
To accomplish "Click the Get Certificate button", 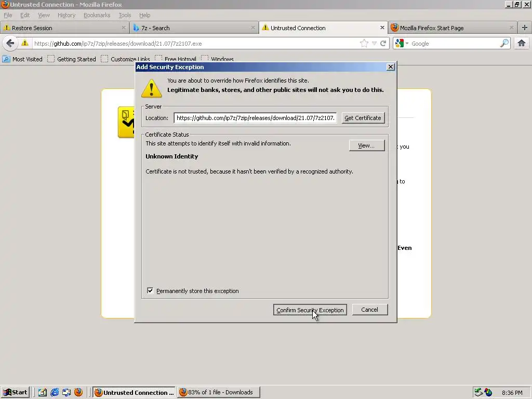I will point(363,118).
